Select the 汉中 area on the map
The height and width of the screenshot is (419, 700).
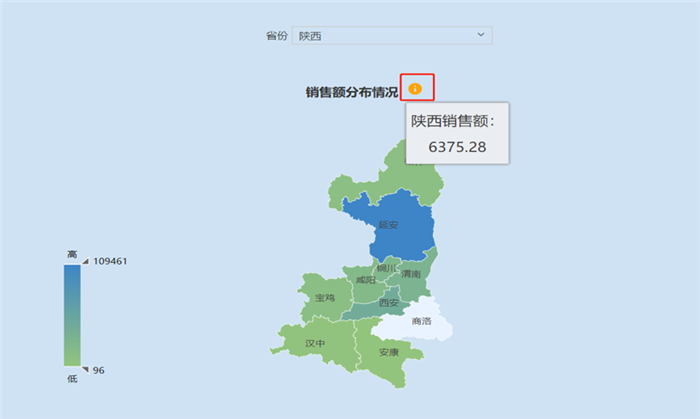pyautogui.click(x=314, y=343)
